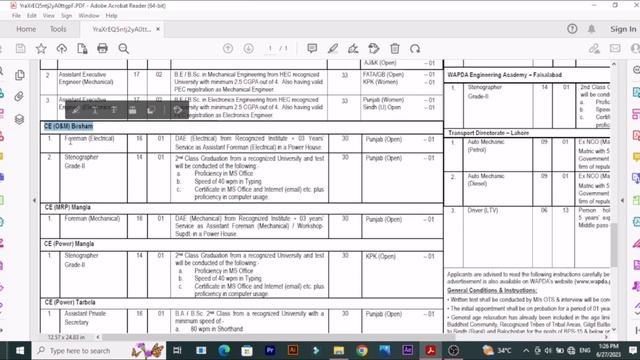This screenshot has width=640, height=360.
Task: Click the fourth icon in the floating toolbar
Action: (x=132, y=110)
